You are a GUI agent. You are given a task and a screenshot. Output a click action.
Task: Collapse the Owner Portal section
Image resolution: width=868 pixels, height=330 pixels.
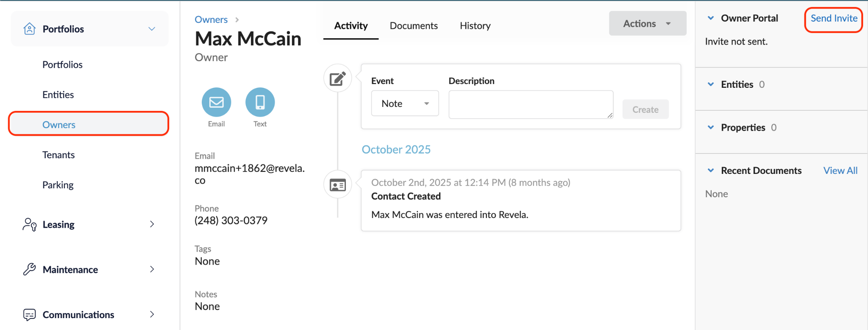click(x=711, y=18)
